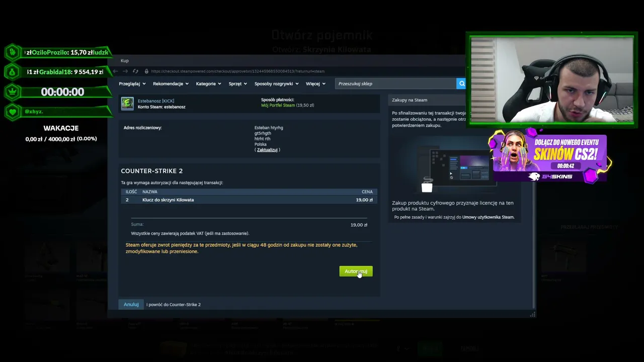Viewport: 644px width, 362px height.
Task: Expand the Sprzęt menu
Action: 238,84
